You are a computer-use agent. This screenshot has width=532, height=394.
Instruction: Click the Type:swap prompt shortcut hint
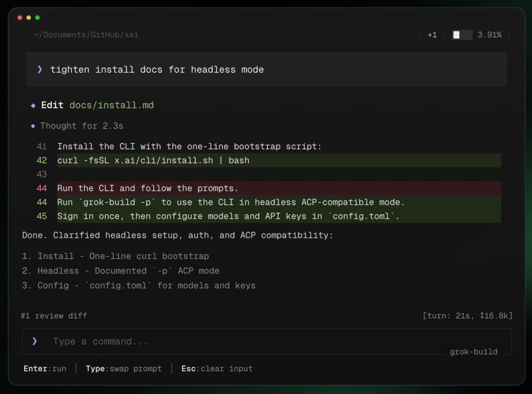[x=124, y=368]
